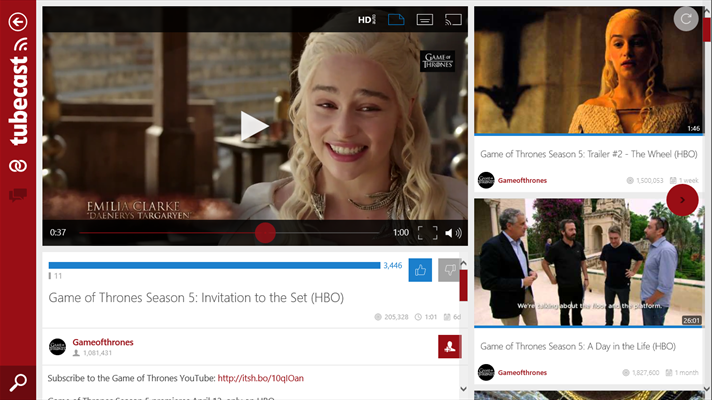The height and width of the screenshot is (400, 712).
Task: Click the Gameofthrones avatar under main video
Action: pyautogui.click(x=58, y=347)
